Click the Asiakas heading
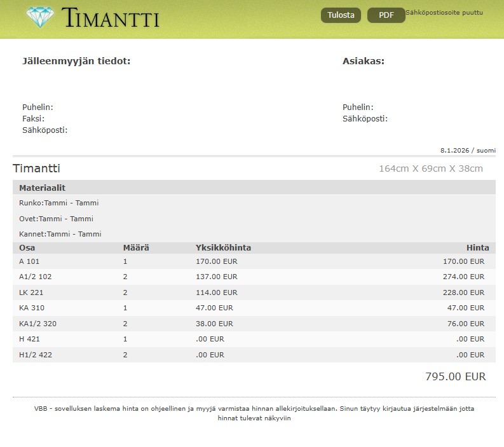The width and height of the screenshot is (504, 447). pyautogui.click(x=364, y=61)
